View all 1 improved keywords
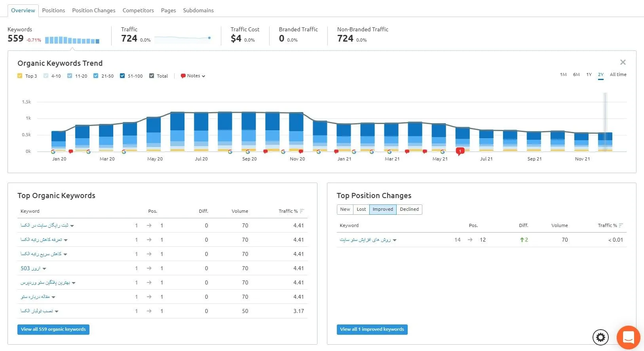 click(x=372, y=329)
